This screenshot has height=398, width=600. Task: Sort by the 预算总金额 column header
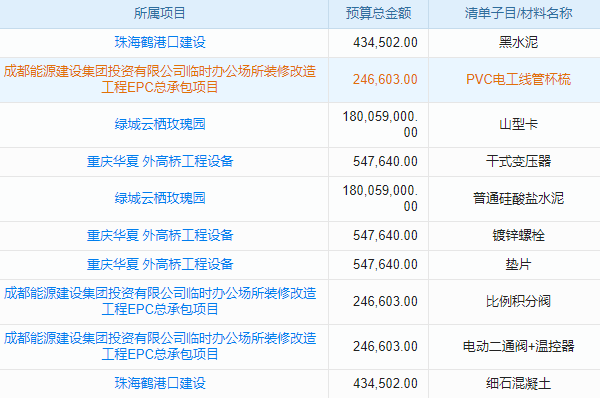378,13
